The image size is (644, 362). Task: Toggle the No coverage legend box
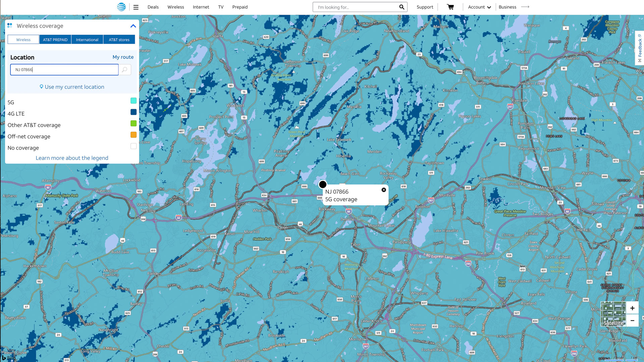[x=133, y=146]
